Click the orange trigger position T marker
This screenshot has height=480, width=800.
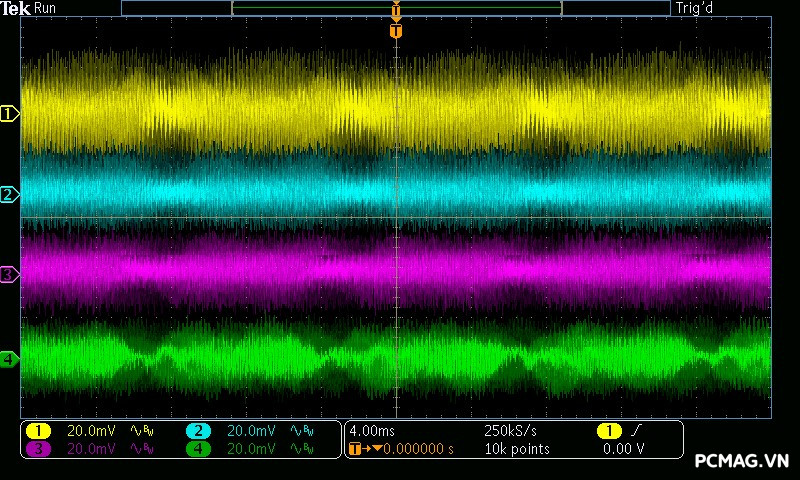[396, 31]
